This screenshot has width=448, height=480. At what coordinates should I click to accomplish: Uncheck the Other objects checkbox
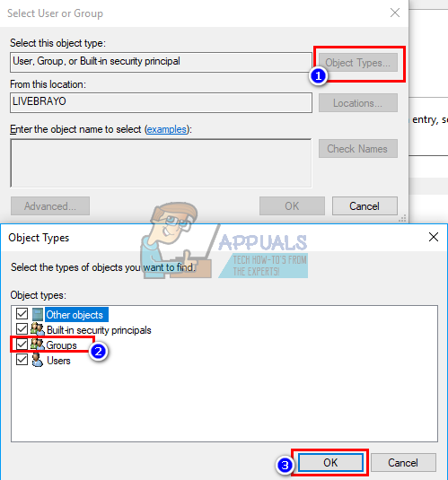point(22,314)
